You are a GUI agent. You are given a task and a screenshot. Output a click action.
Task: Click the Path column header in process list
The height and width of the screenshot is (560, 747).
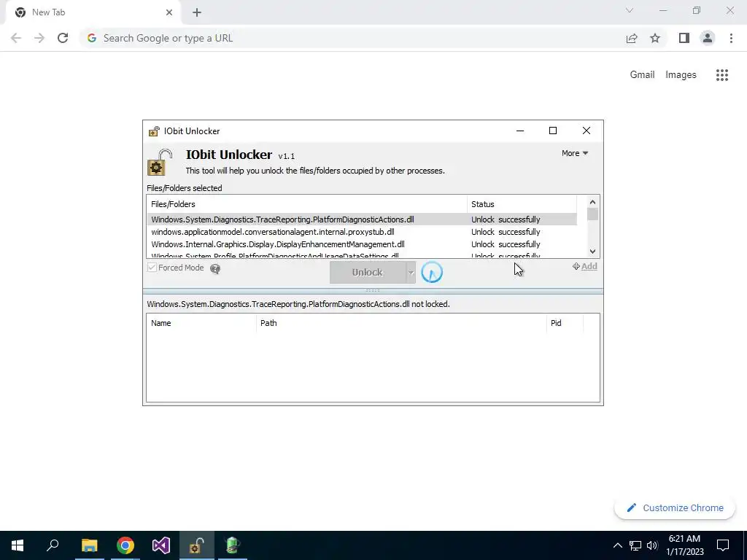pos(401,323)
